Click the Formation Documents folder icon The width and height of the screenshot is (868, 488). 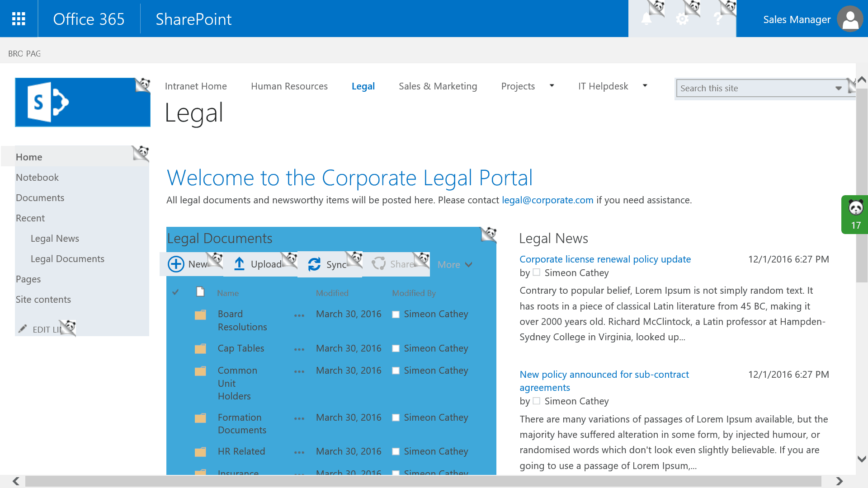pyautogui.click(x=200, y=418)
